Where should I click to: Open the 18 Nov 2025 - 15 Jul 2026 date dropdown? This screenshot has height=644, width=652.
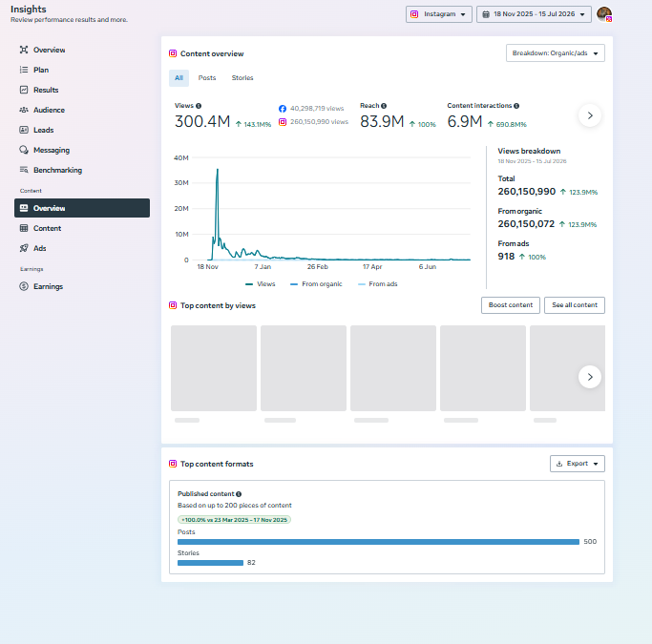pyautogui.click(x=534, y=14)
